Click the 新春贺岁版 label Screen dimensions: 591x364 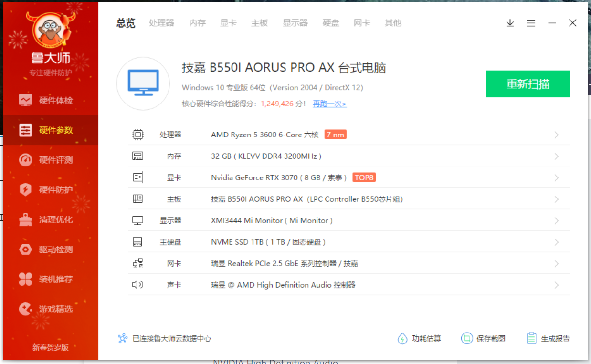click(x=51, y=347)
